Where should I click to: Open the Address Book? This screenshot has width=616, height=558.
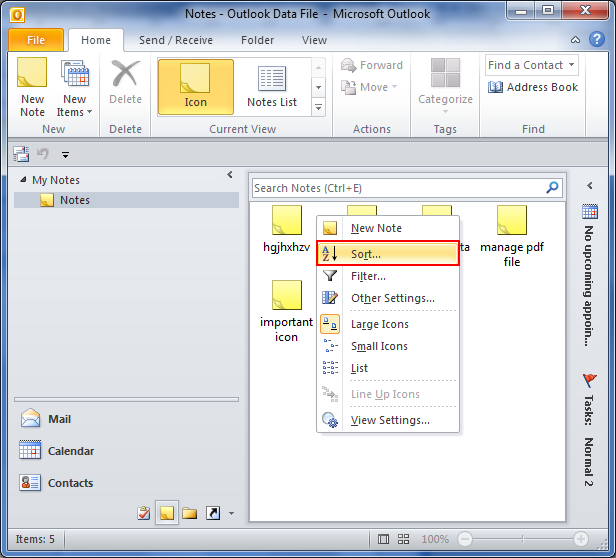[533, 87]
